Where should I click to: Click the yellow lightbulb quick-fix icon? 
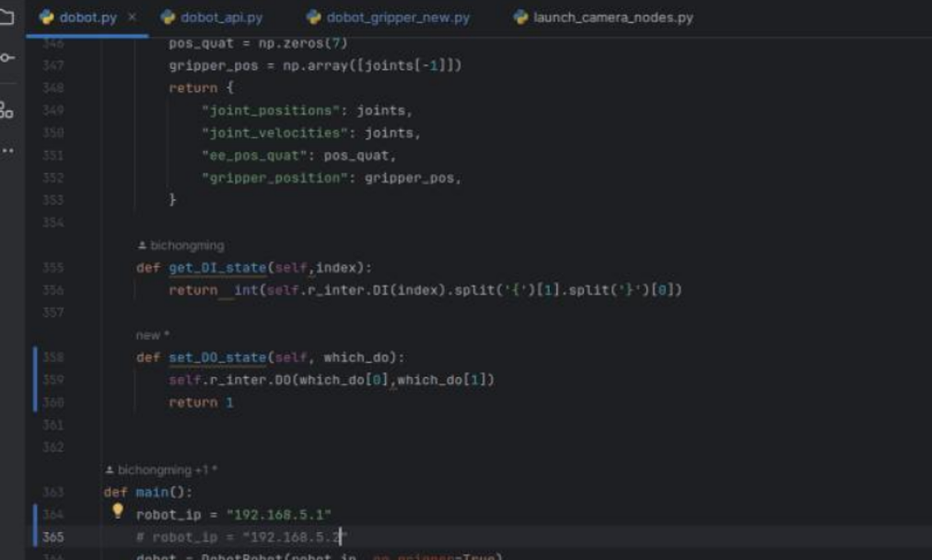118,511
